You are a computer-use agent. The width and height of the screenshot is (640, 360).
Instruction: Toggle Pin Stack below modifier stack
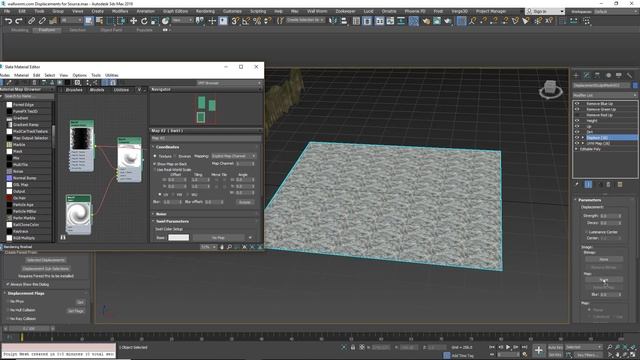pyautogui.click(x=577, y=184)
